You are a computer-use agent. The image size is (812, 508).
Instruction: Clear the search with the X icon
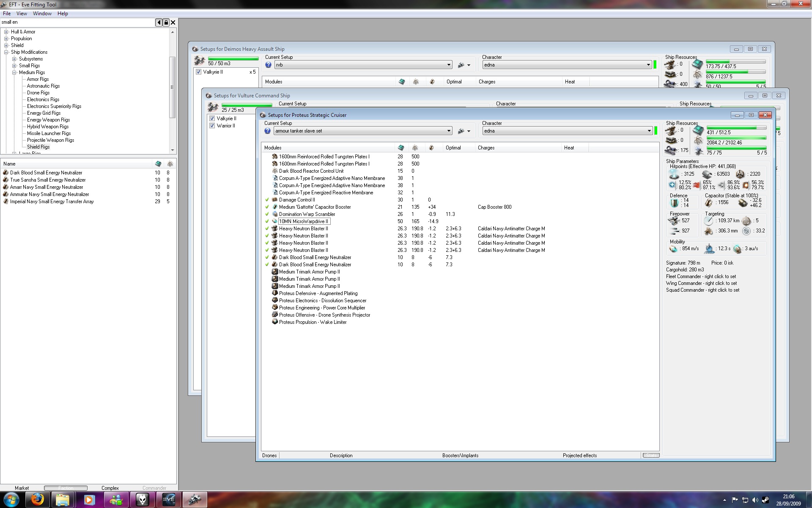pyautogui.click(x=173, y=22)
